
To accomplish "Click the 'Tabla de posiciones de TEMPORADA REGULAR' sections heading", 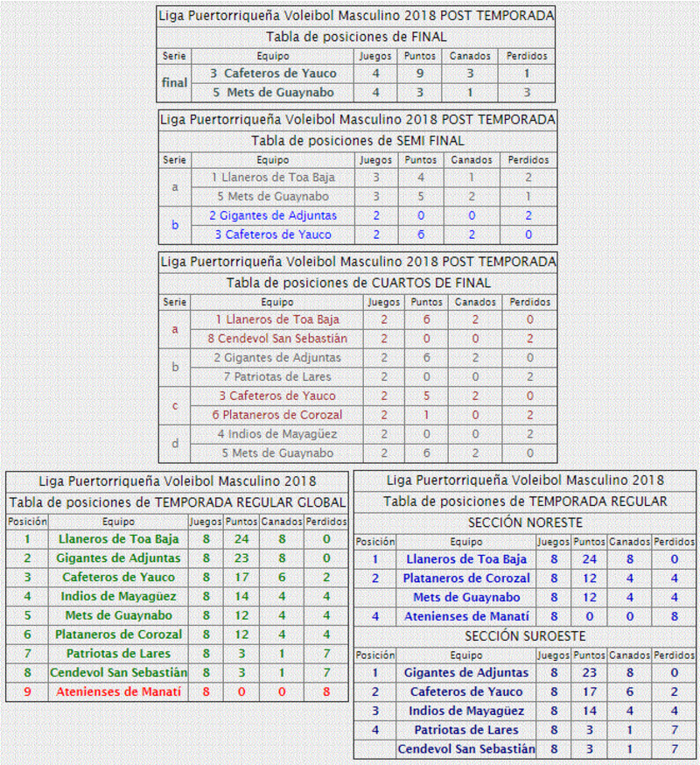I will click(x=525, y=502).
